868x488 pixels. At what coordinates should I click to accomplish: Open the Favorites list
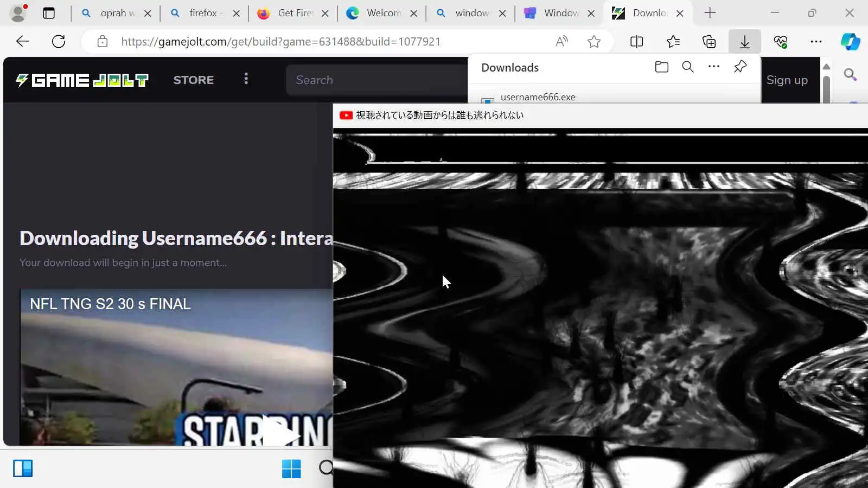[673, 41]
